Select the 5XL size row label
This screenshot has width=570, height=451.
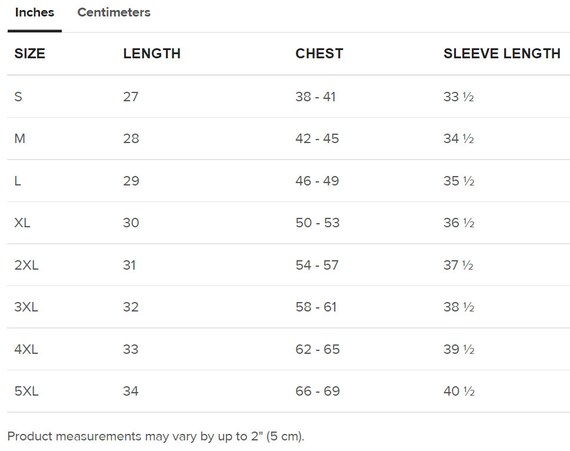coord(26,391)
